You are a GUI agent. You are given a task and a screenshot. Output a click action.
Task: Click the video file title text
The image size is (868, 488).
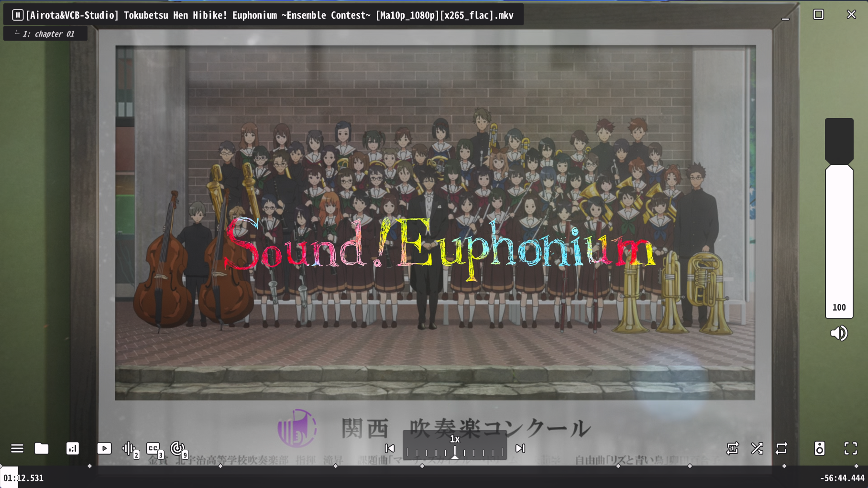click(x=270, y=15)
